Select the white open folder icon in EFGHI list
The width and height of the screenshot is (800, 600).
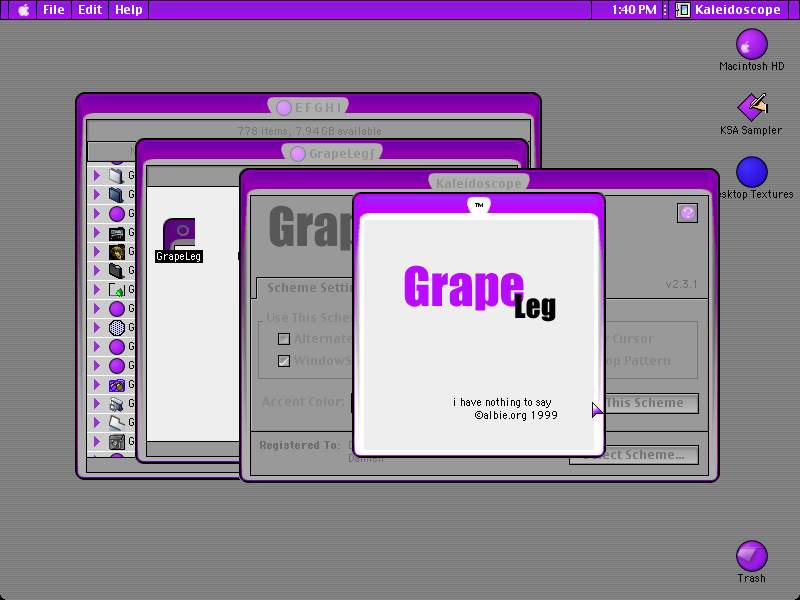pyautogui.click(x=116, y=423)
